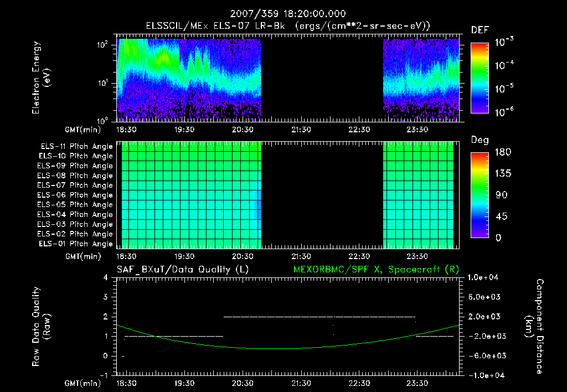Click the plot title timestamp 2007/359 18:20:00.000
Image resolution: width=567 pixels, height=392 pixels.
point(288,14)
